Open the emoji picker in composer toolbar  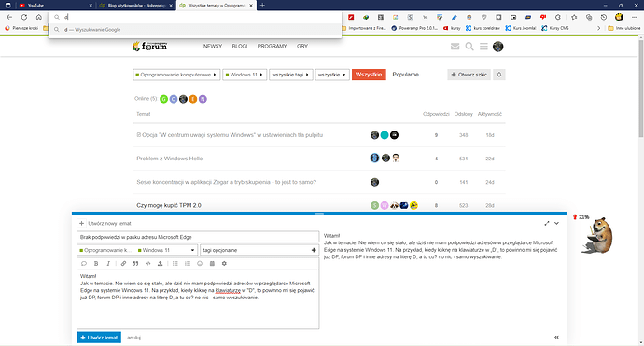click(x=200, y=264)
